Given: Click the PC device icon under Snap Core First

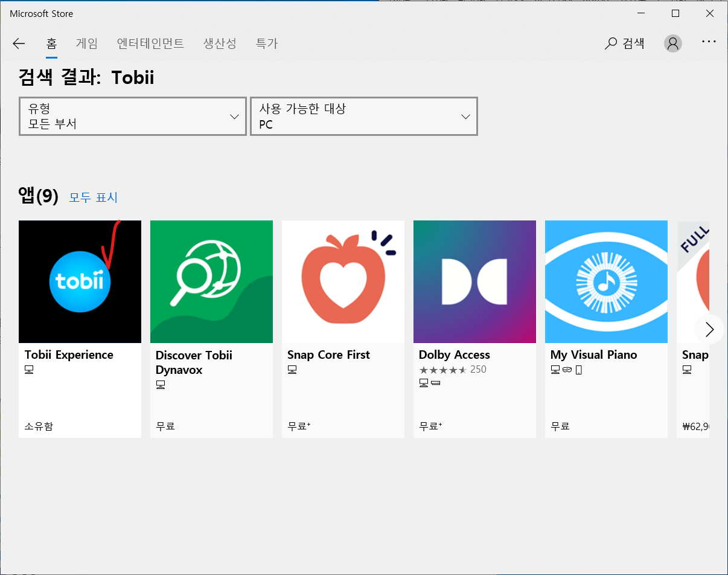Looking at the screenshot, I should coord(292,370).
